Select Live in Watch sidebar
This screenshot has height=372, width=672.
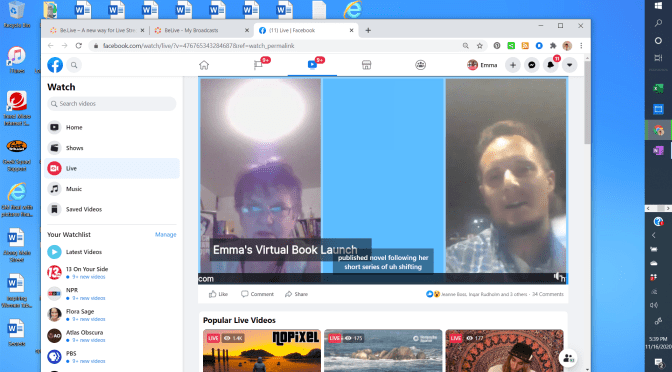pyautogui.click(x=112, y=168)
